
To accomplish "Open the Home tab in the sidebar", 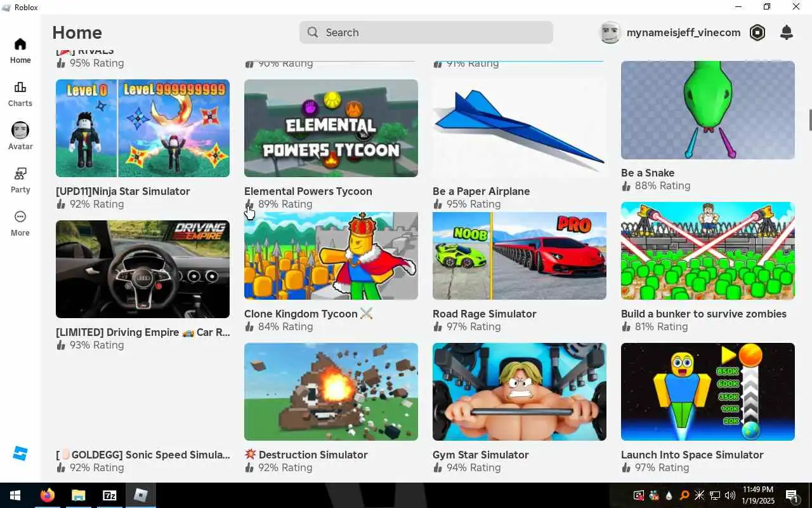I will [x=20, y=51].
